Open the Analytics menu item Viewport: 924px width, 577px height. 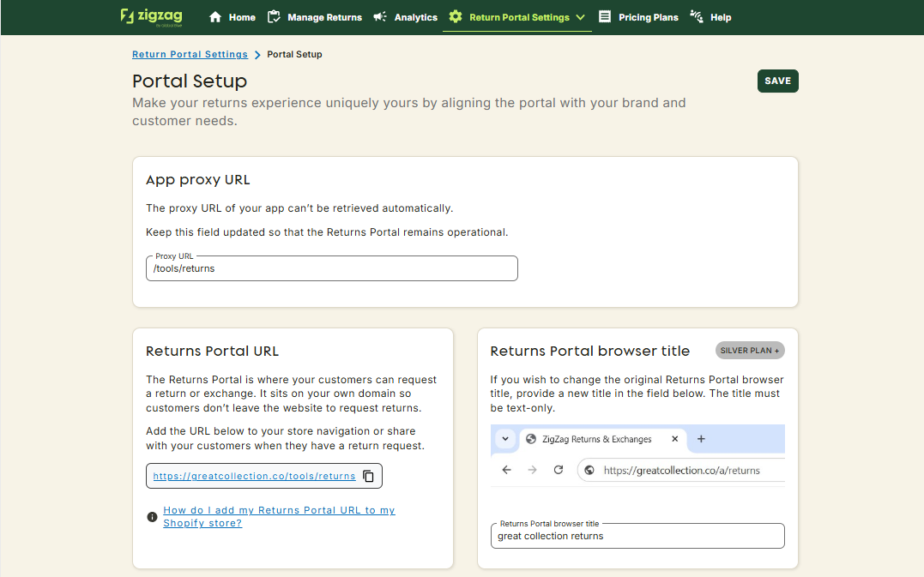pyautogui.click(x=415, y=17)
